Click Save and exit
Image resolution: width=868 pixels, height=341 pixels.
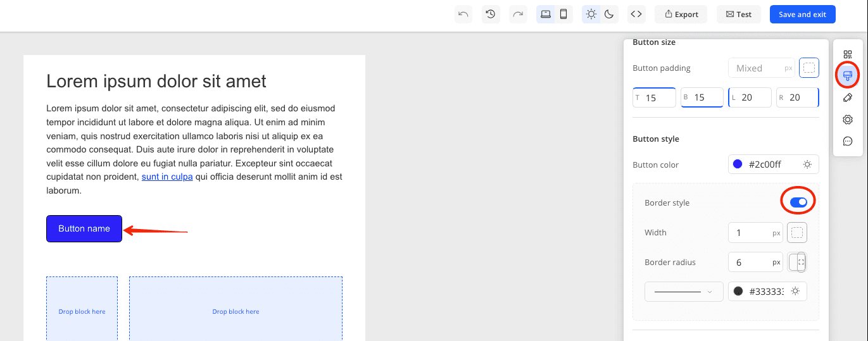click(802, 14)
